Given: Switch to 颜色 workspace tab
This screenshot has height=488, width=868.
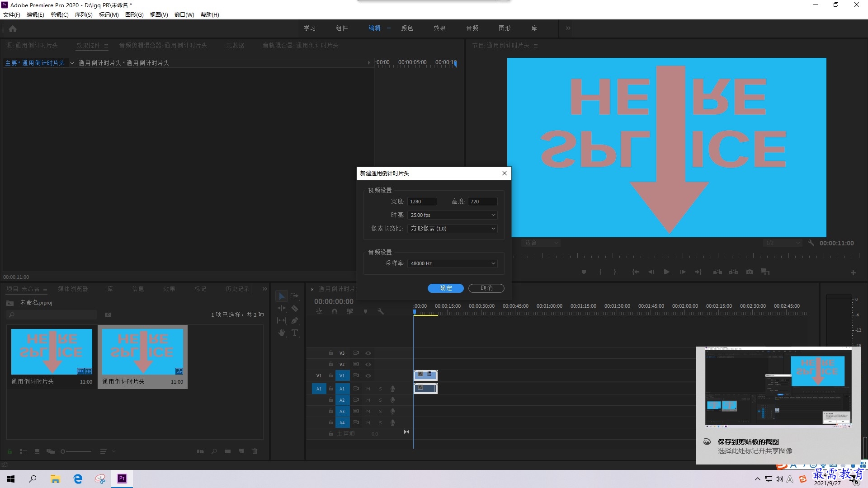Looking at the screenshot, I should (407, 28).
